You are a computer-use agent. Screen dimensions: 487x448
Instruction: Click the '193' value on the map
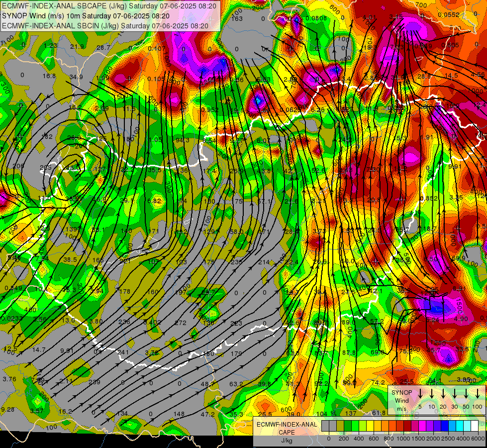(181, 262)
